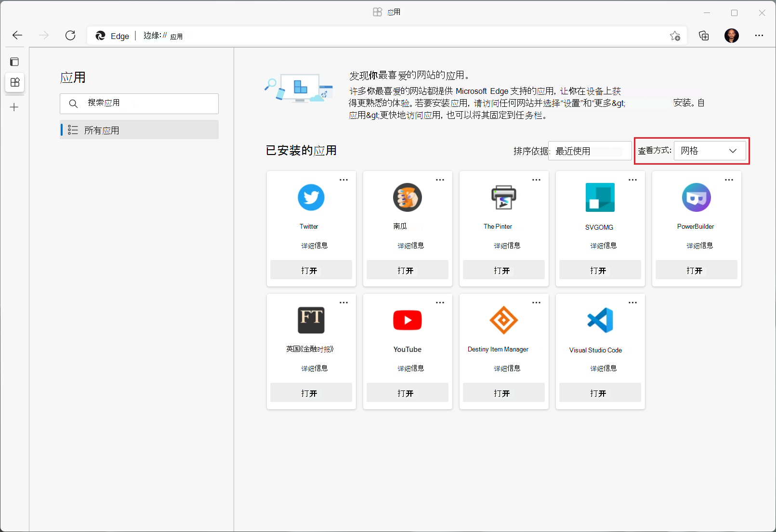Viewport: 776px width, 532px height.
Task: Click the 搜索应用 search field
Action: pyautogui.click(x=139, y=104)
